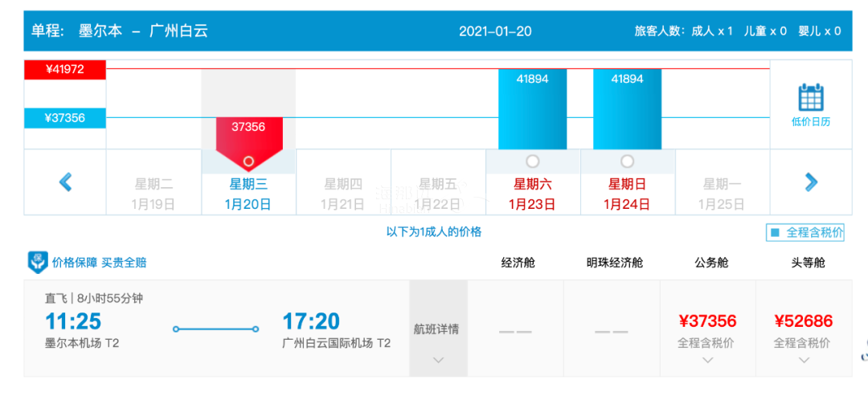The height and width of the screenshot is (396, 868).
Task: Expand first class ¥52686 fare details
Action: pyautogui.click(x=802, y=360)
